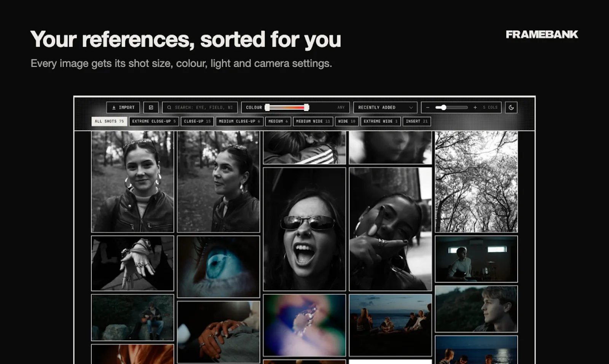Open the blond man profile thumbnail
The image size is (609, 364).
477,309
